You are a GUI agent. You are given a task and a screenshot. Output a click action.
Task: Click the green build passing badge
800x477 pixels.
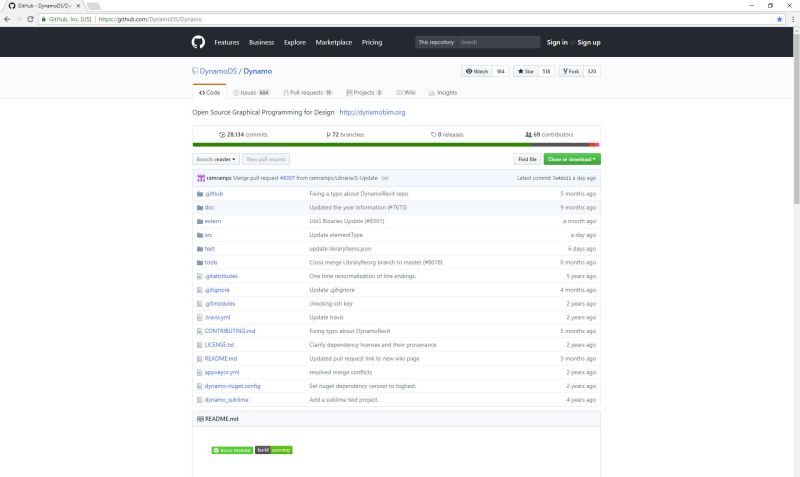tap(232, 450)
